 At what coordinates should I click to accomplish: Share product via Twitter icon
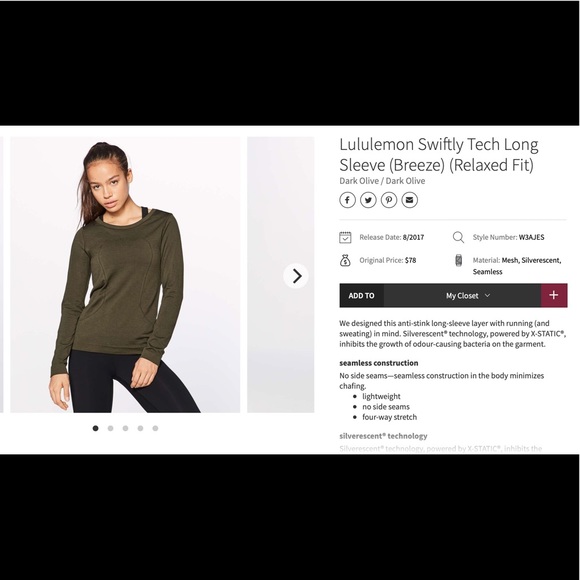coord(368,200)
